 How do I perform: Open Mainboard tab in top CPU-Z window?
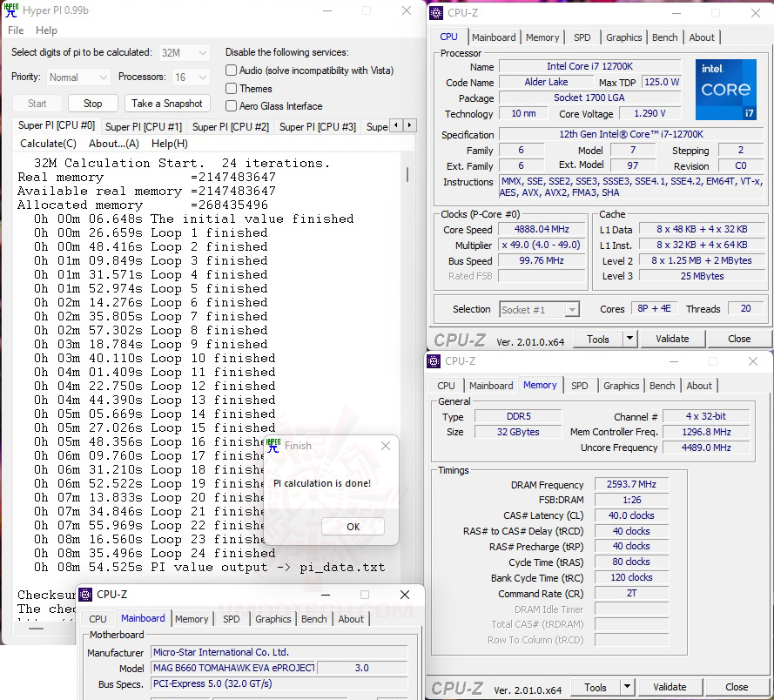pos(494,37)
